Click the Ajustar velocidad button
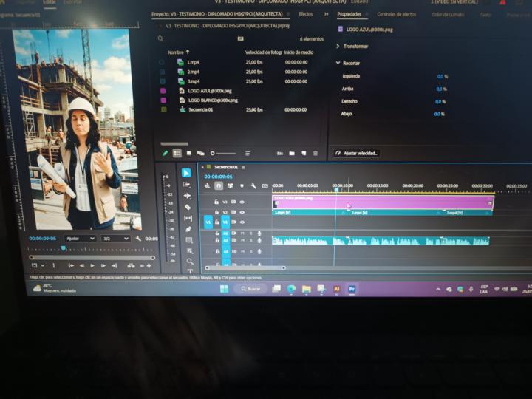 click(x=357, y=154)
